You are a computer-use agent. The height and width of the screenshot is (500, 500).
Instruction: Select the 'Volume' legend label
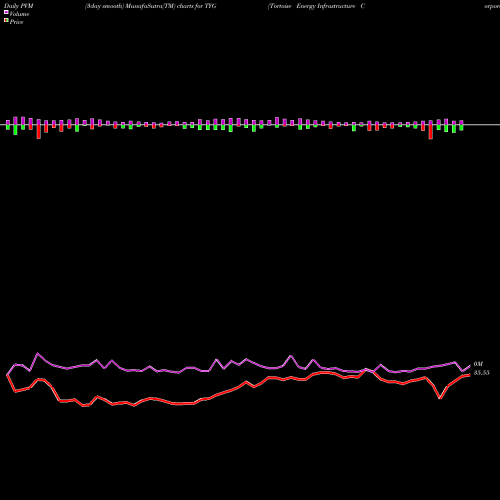click(19, 14)
